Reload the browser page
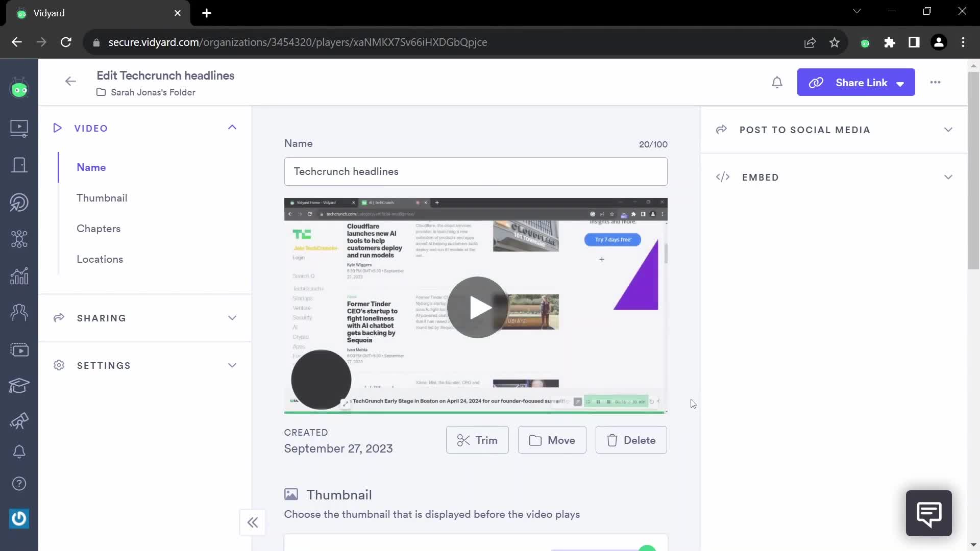 pyautogui.click(x=66, y=42)
